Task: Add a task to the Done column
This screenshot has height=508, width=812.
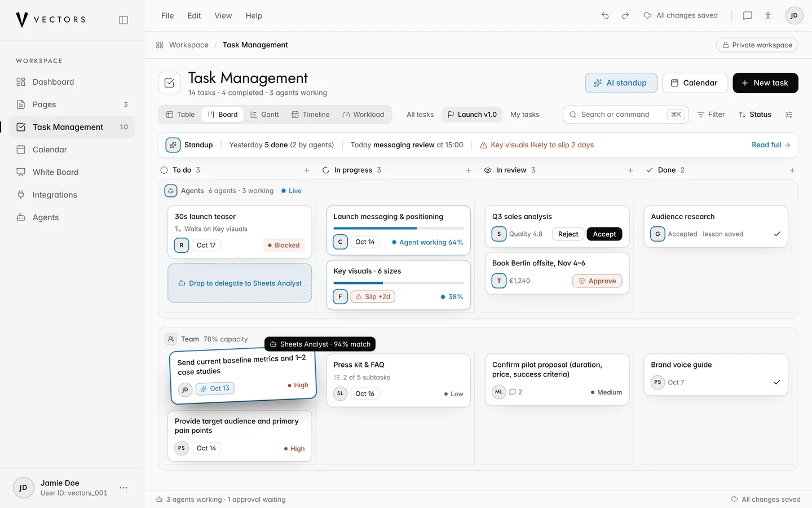Action: point(792,170)
